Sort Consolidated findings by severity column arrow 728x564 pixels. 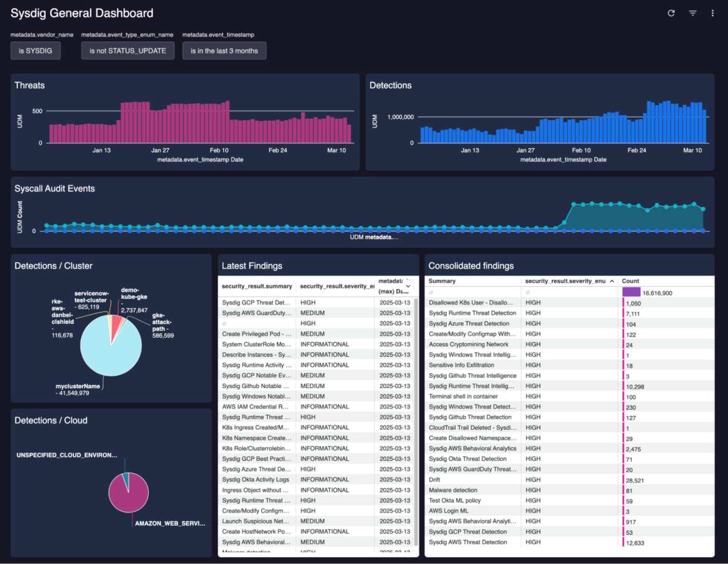click(612, 281)
